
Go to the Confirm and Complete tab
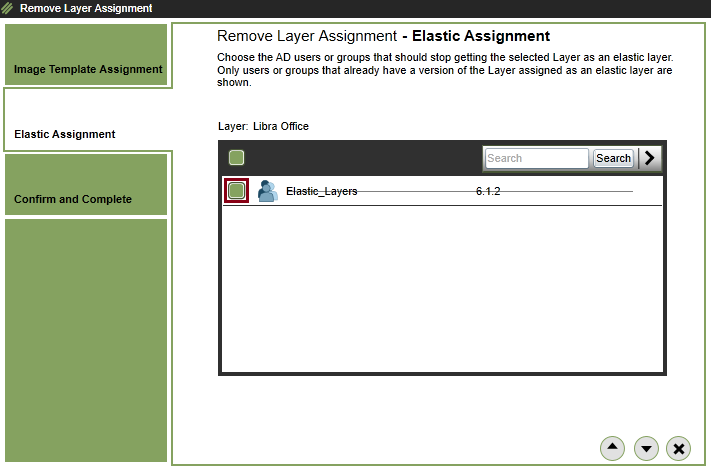(73, 199)
